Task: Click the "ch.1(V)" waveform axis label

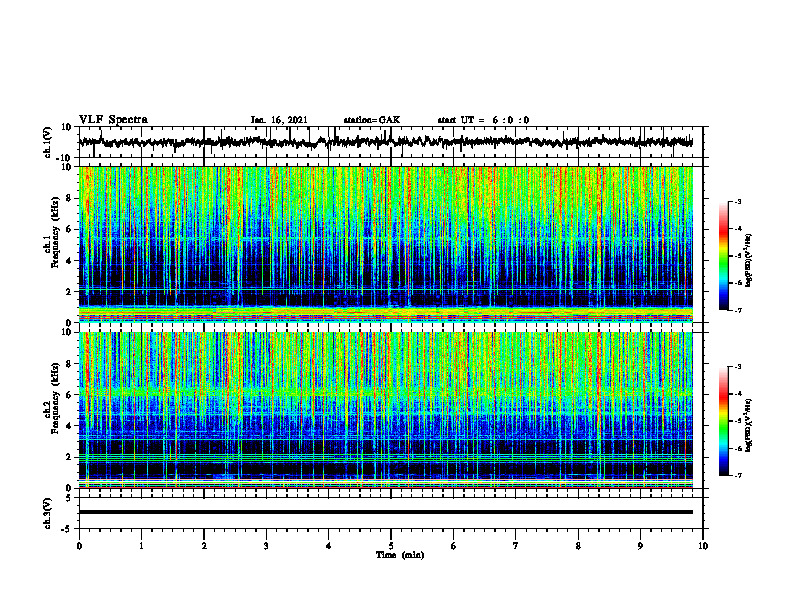Action: [47, 142]
